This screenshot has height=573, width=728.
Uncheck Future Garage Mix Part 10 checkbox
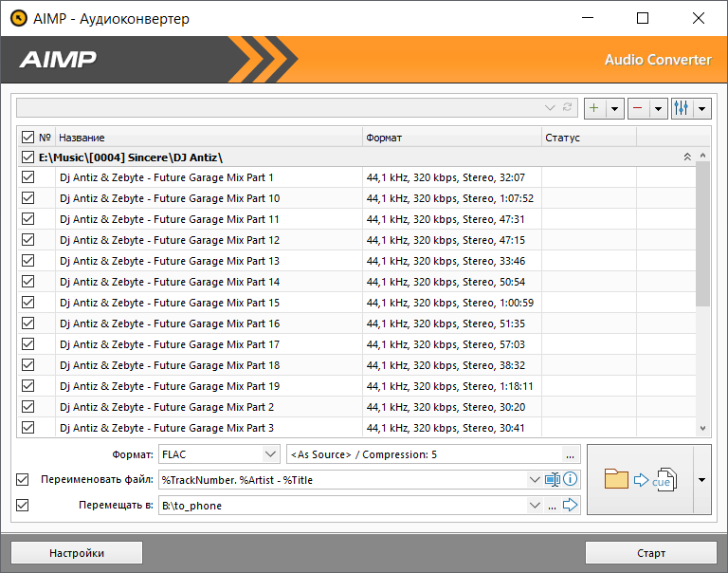click(x=27, y=198)
